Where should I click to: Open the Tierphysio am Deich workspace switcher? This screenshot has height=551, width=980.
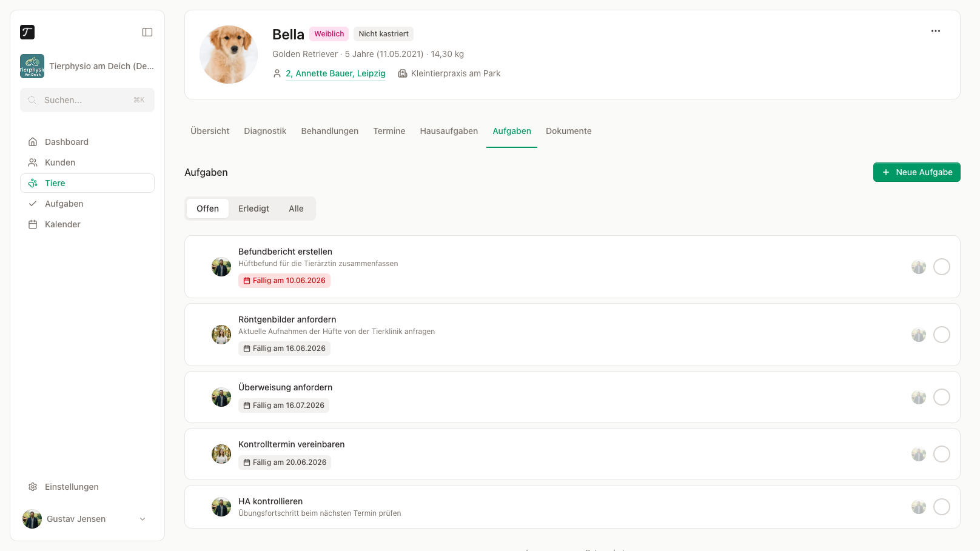[87, 66]
